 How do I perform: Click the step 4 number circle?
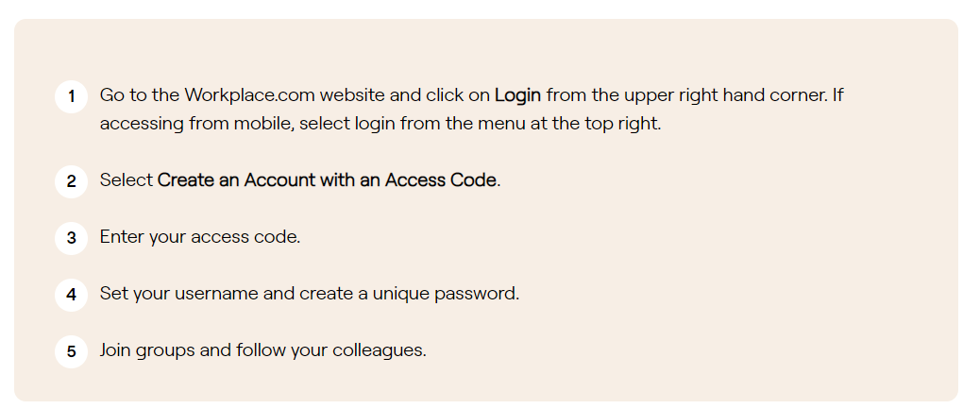coord(71,295)
